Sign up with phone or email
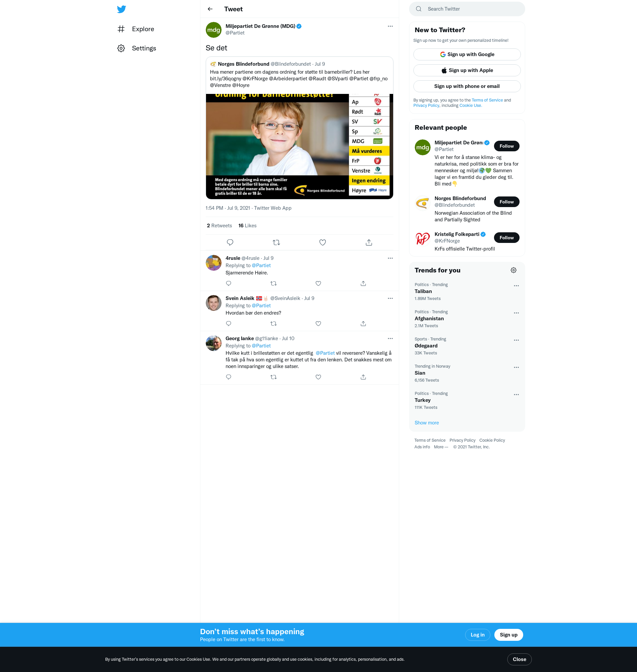This screenshot has width=637, height=672. point(467,86)
